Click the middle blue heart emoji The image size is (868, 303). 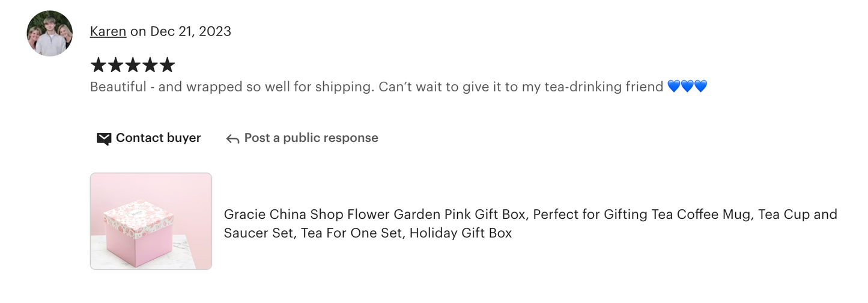point(687,87)
